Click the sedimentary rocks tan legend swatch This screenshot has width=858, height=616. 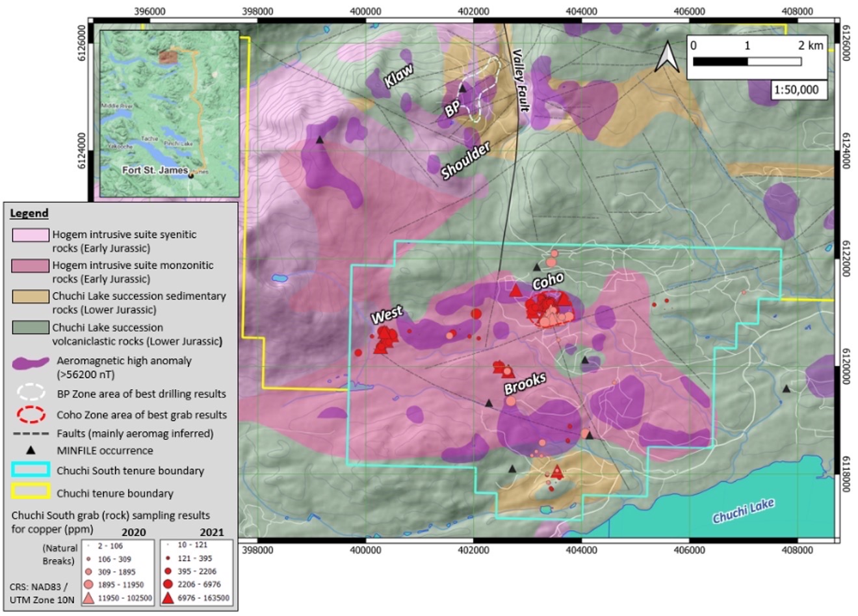[30, 296]
